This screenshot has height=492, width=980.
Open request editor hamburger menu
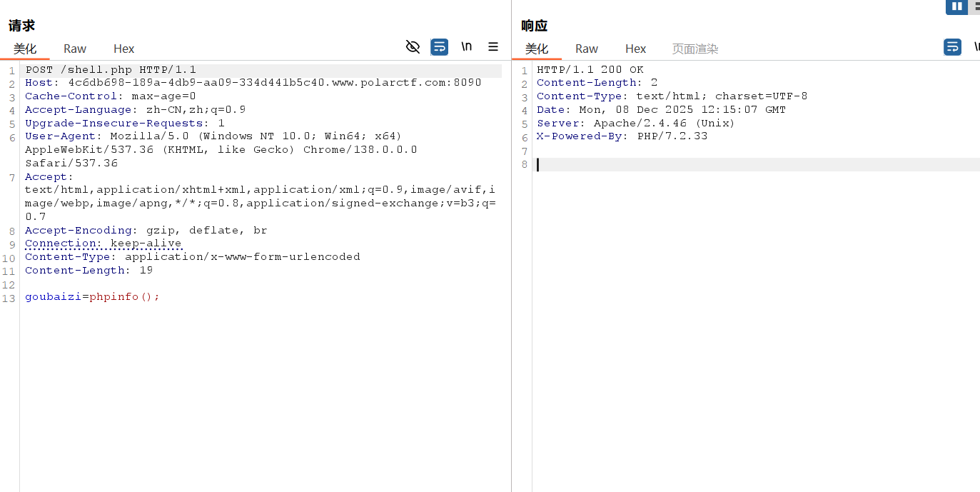[493, 46]
